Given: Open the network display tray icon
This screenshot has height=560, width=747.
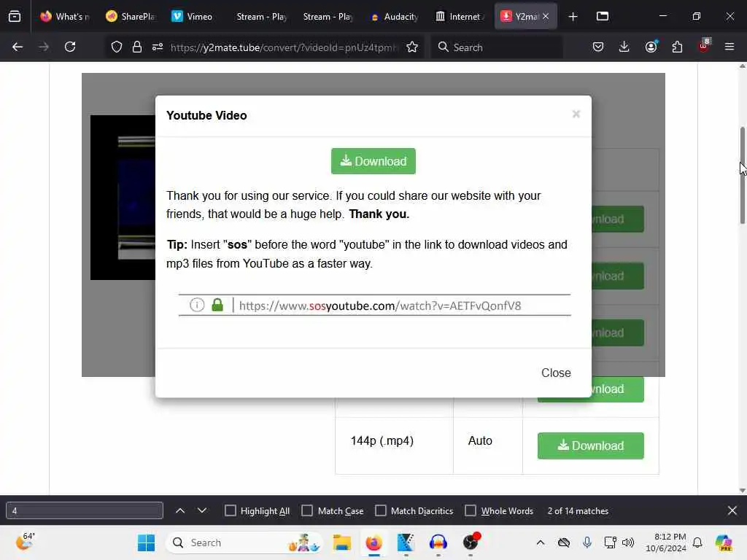Looking at the screenshot, I should click(610, 542).
